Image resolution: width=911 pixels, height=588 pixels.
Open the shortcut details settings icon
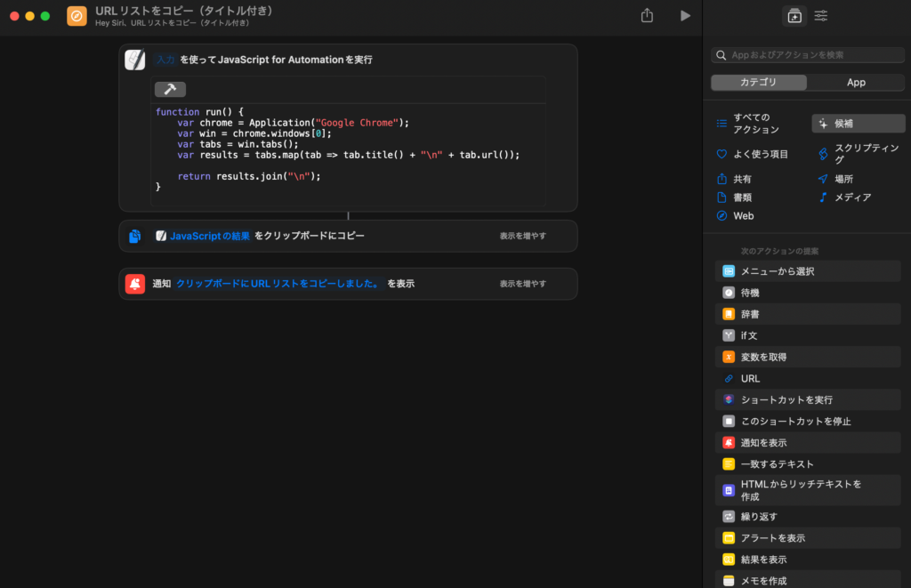click(x=821, y=16)
